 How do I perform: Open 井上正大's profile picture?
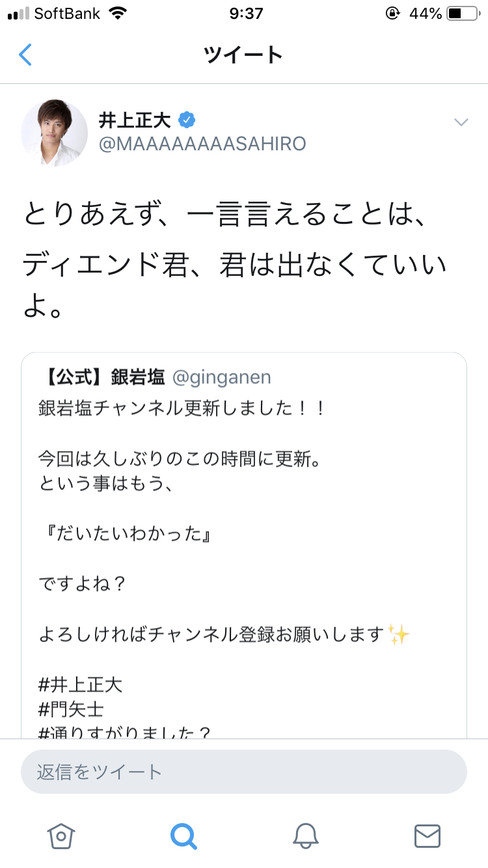55,132
